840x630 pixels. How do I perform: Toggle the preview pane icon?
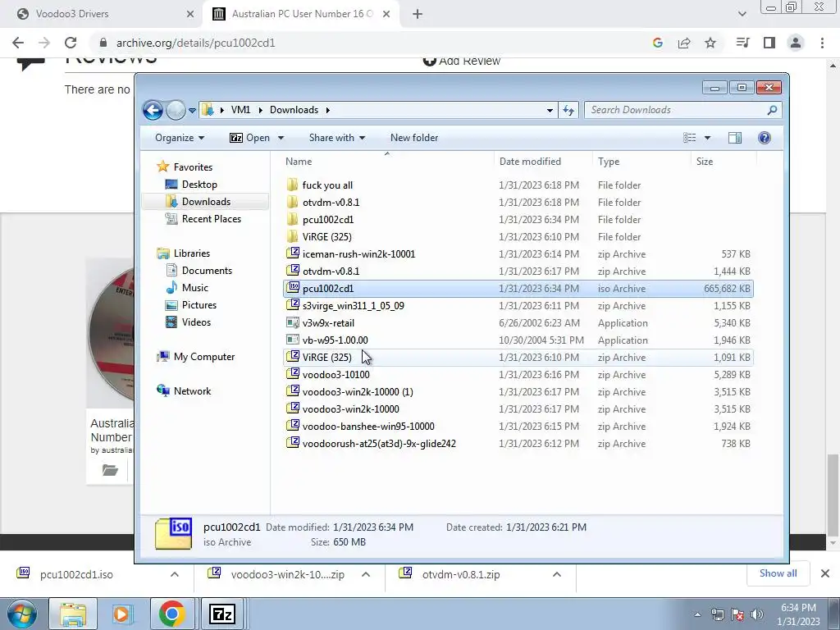click(735, 138)
